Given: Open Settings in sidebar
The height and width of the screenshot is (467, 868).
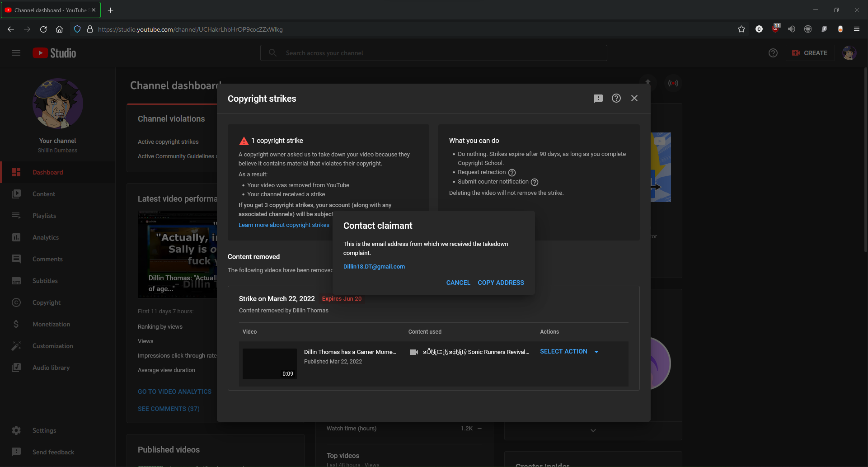Looking at the screenshot, I should click(57, 430).
